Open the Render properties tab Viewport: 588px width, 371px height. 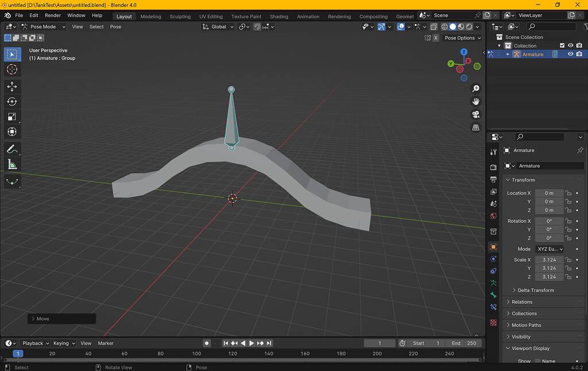[493, 167]
